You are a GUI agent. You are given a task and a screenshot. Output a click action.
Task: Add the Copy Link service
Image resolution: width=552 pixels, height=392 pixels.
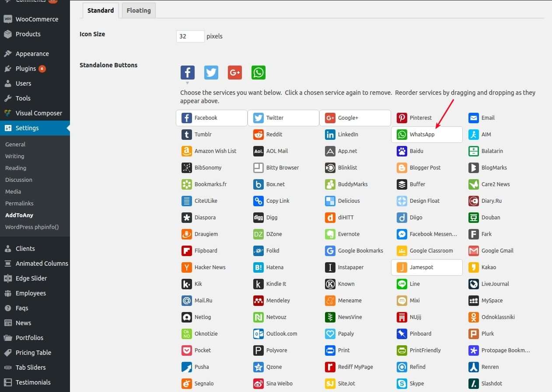pyautogui.click(x=283, y=201)
